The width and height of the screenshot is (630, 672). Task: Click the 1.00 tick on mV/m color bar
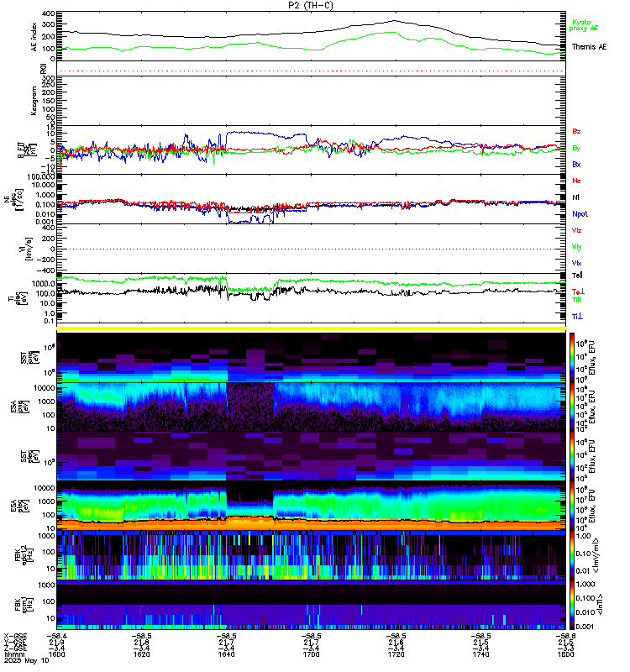[x=583, y=536]
